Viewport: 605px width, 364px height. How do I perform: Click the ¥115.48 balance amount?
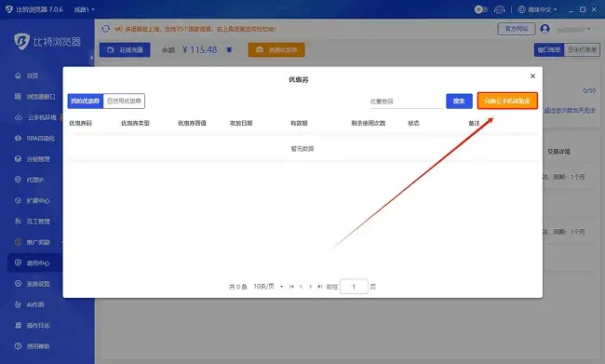(199, 49)
